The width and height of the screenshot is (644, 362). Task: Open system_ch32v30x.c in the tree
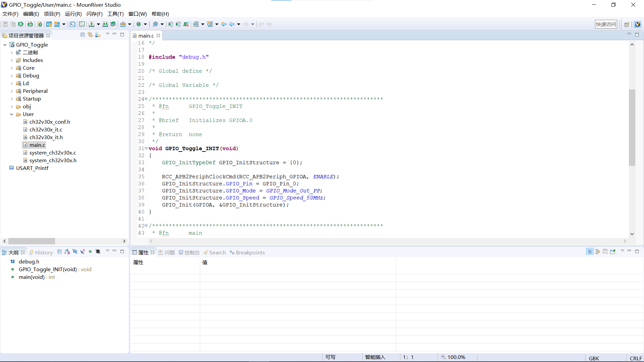point(53,153)
